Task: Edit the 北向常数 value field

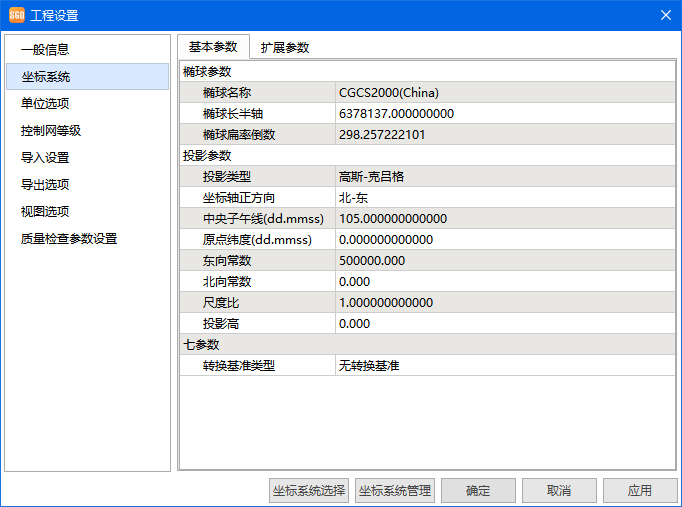Action: coord(505,281)
